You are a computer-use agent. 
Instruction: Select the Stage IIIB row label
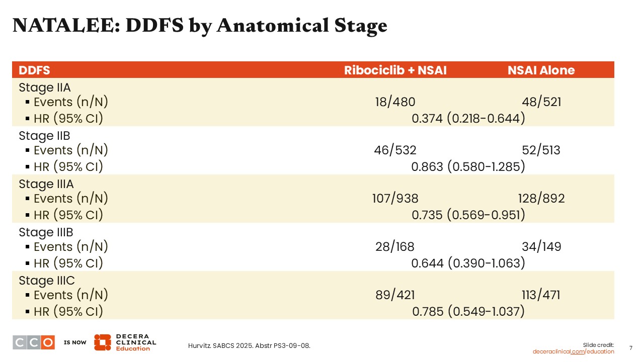[46, 232]
